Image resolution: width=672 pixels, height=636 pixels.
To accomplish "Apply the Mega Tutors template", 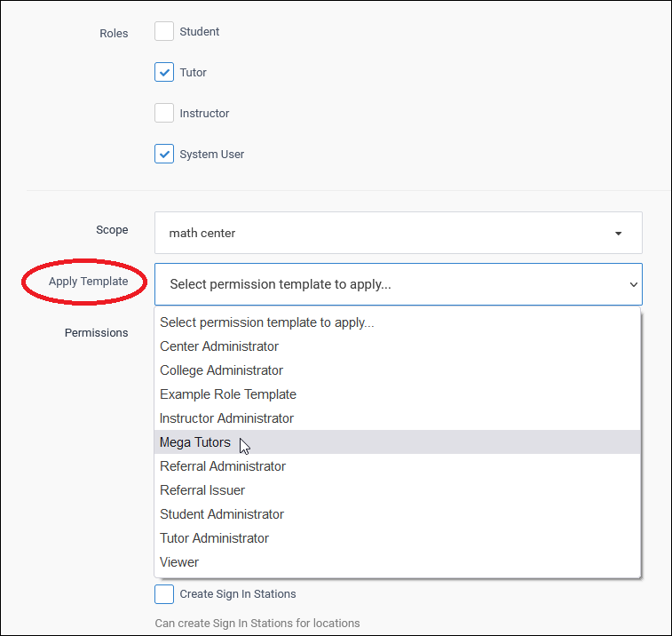I will [x=195, y=442].
